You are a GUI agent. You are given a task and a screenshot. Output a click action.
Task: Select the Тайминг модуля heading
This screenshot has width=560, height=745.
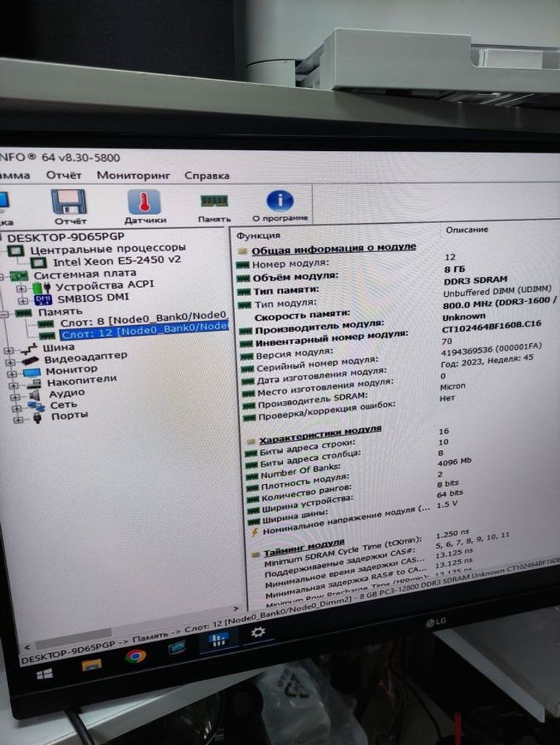click(304, 548)
